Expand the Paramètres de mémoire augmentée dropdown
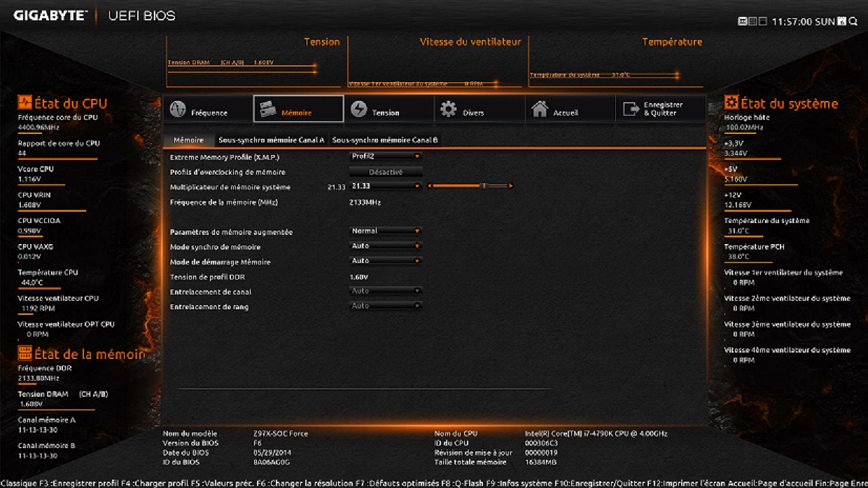Screen dimensions: 868x488 [385, 231]
